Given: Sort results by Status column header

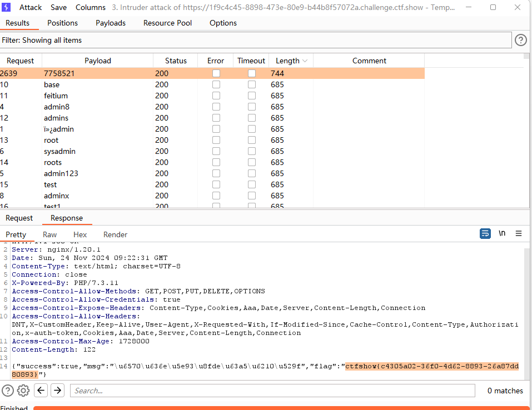Looking at the screenshot, I should point(176,61).
